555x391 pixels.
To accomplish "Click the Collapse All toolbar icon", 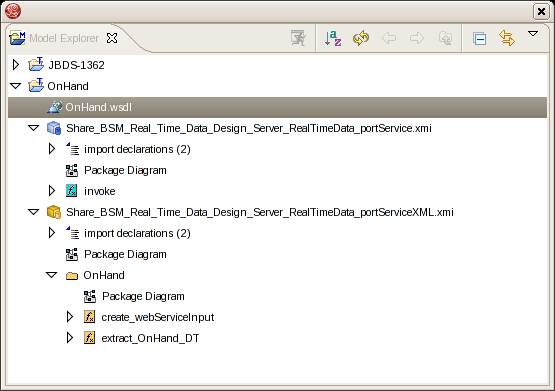I will [x=479, y=38].
